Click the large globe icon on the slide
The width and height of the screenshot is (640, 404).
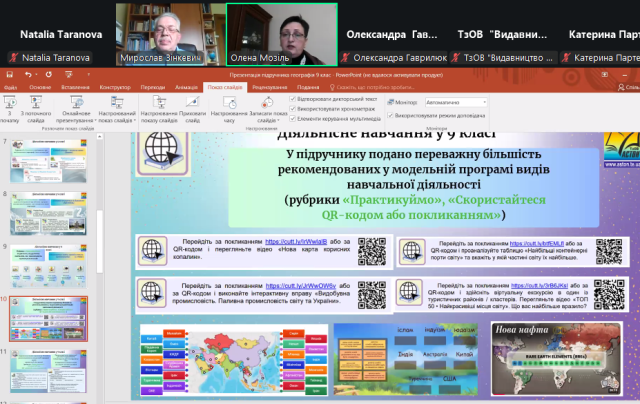tap(163, 152)
